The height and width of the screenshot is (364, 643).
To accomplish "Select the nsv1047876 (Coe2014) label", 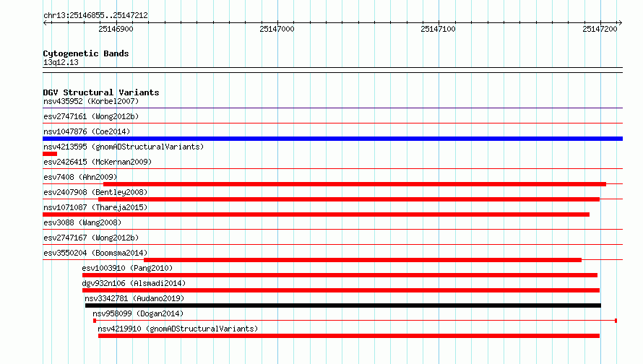I will tap(87, 131).
